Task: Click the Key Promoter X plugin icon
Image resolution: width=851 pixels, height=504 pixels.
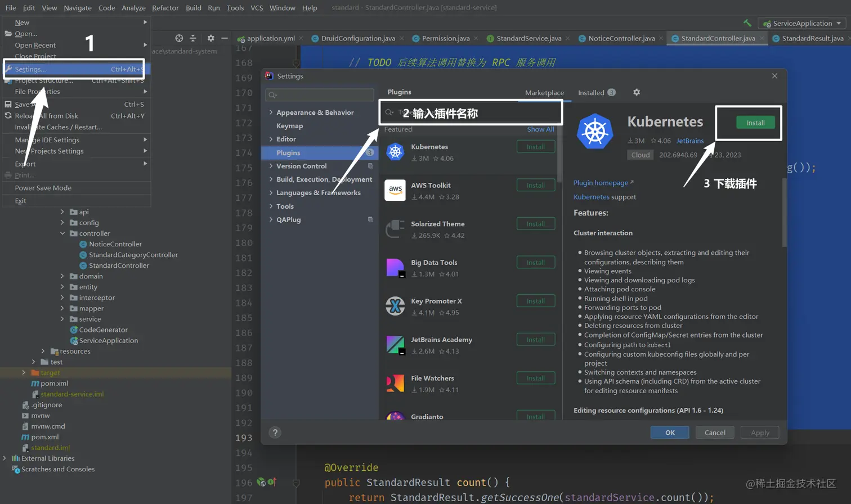Action: [395, 306]
